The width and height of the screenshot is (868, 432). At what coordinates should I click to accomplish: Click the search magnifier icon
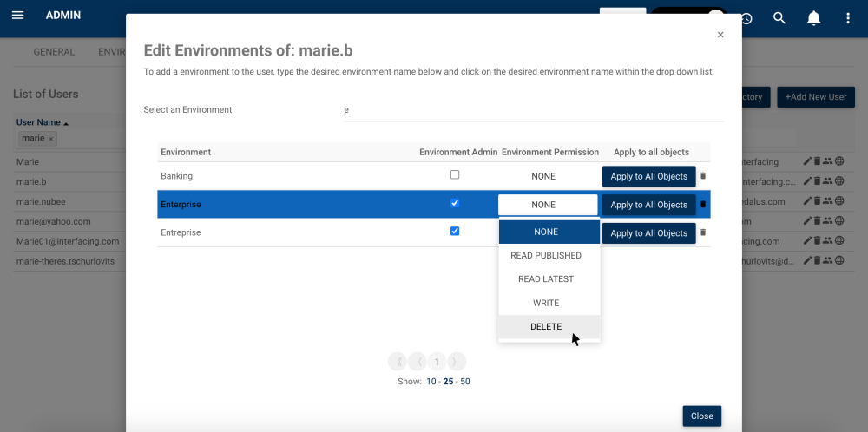click(x=779, y=18)
